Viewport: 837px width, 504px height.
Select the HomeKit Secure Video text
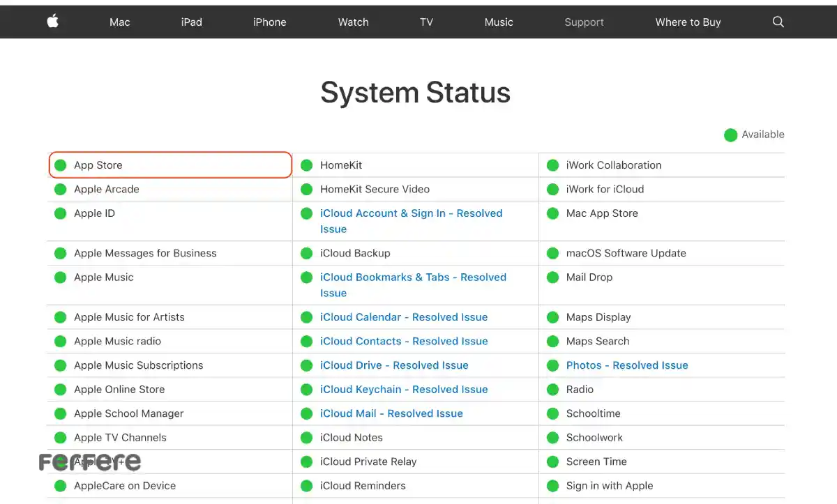point(375,190)
